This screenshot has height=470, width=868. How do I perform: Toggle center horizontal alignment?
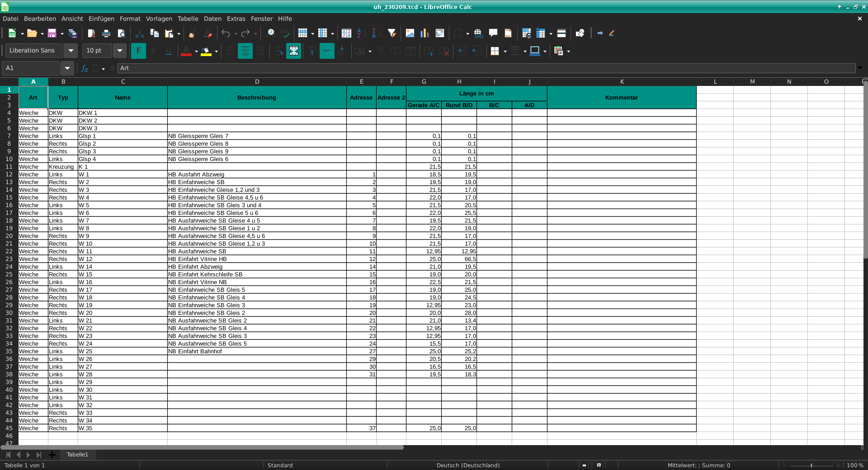coord(245,51)
